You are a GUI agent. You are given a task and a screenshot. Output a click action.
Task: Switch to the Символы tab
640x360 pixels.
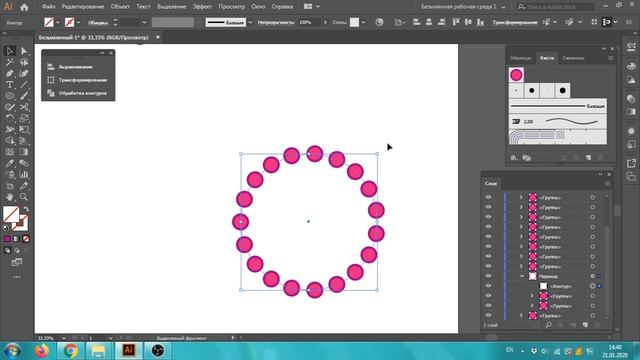tap(573, 58)
